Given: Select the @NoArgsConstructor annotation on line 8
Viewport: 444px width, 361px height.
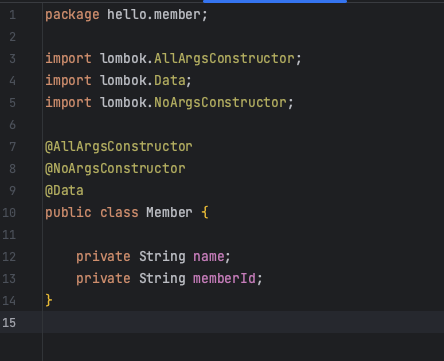Looking at the screenshot, I should point(115,169).
